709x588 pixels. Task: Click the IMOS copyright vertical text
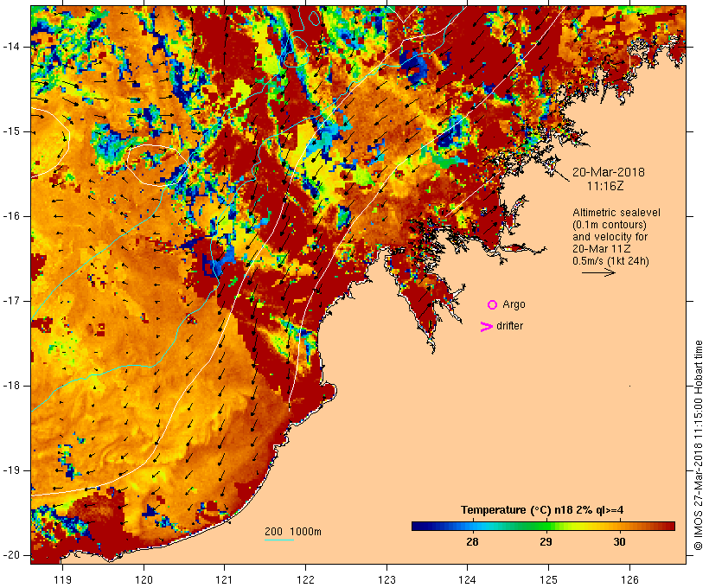point(699,445)
